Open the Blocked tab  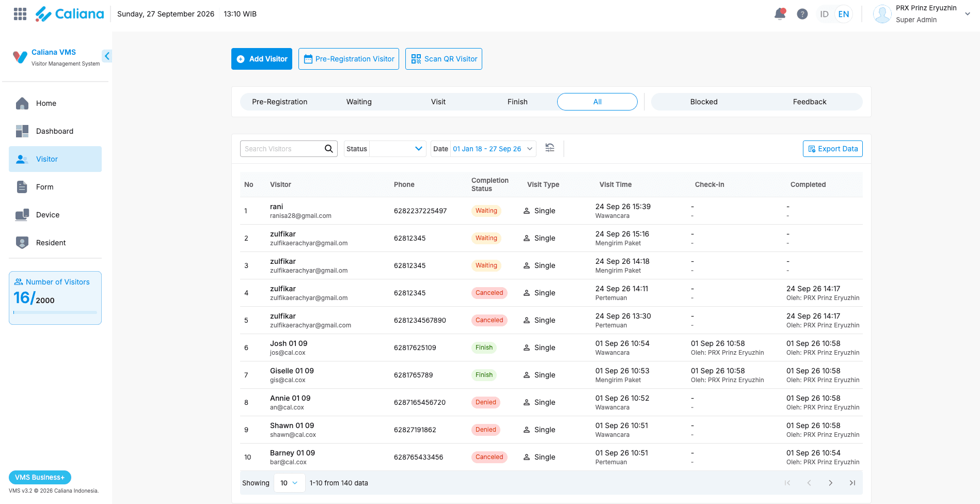[704, 102]
